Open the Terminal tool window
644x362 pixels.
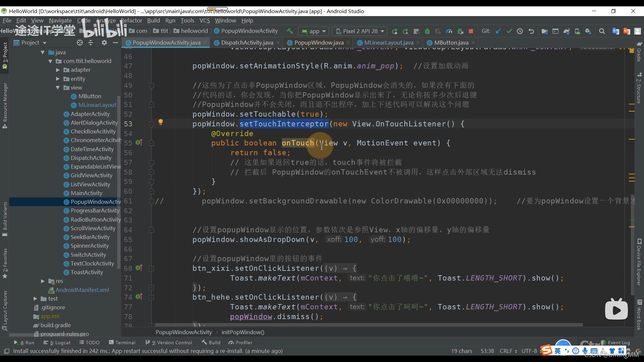point(122,343)
